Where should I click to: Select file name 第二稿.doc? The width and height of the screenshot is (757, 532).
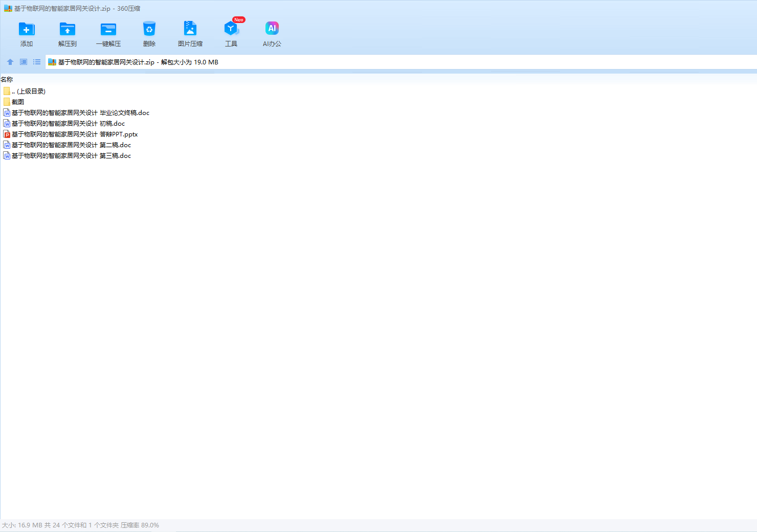coord(72,145)
